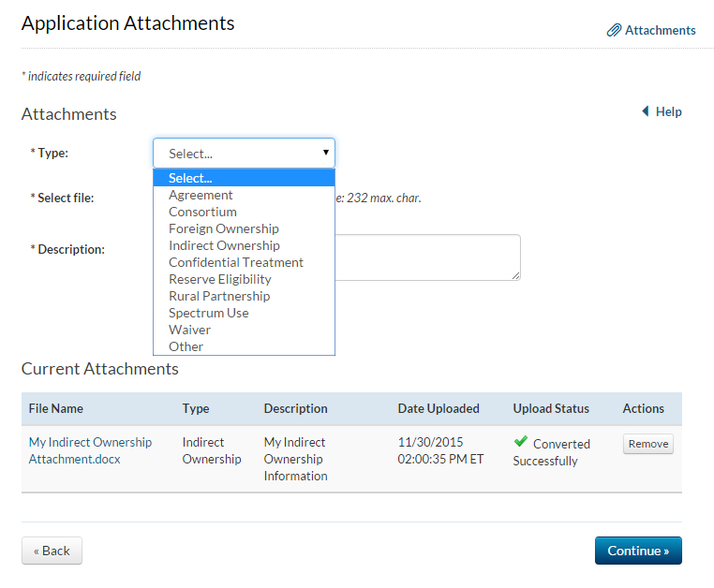This screenshot has height=588, width=714.
Task: Remove the Indirect Ownership attachment
Action: (x=647, y=444)
